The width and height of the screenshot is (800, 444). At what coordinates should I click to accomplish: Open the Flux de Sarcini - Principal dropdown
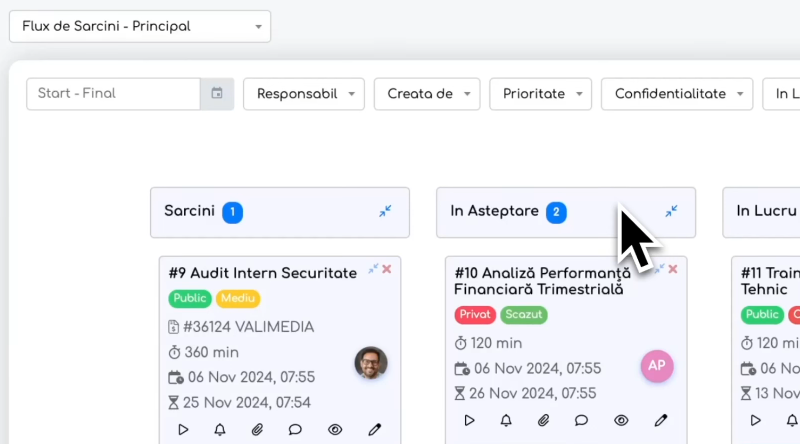pos(140,26)
